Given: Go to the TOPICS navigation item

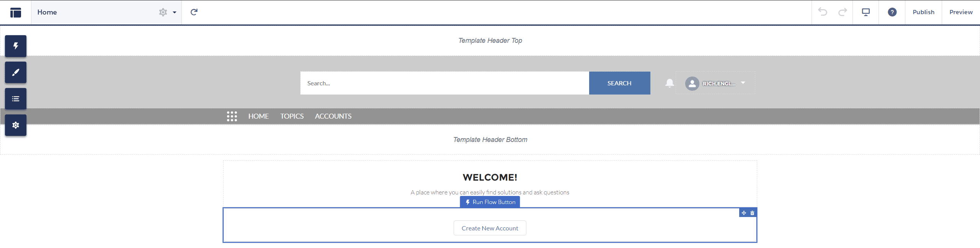Looking at the screenshot, I should (x=292, y=116).
